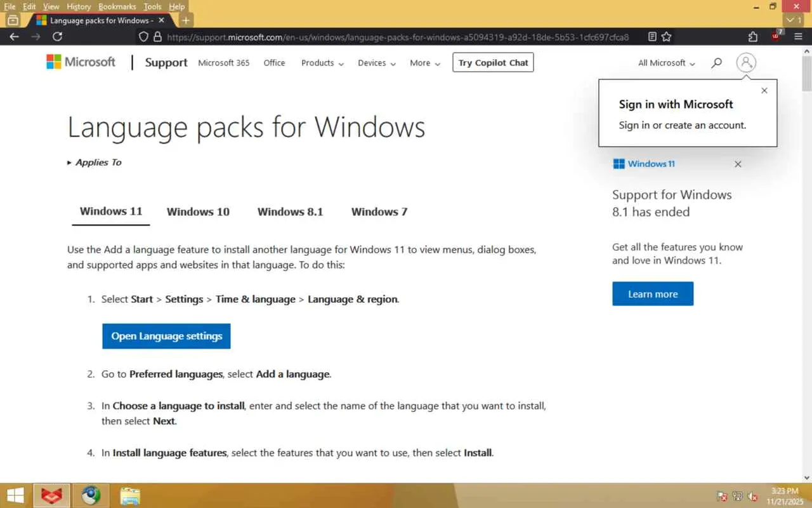This screenshot has height=508, width=812.
Task: Open the account sign-in avatar icon
Action: [x=746, y=62]
